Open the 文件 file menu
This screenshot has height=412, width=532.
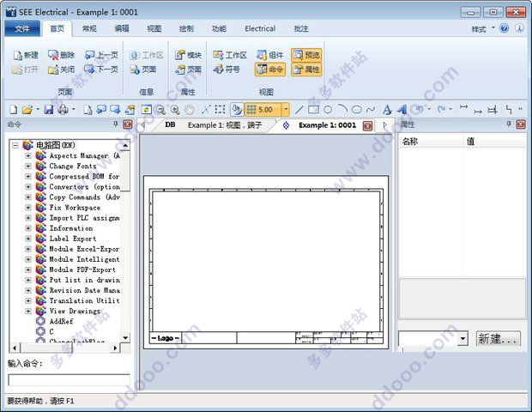[x=22, y=29]
